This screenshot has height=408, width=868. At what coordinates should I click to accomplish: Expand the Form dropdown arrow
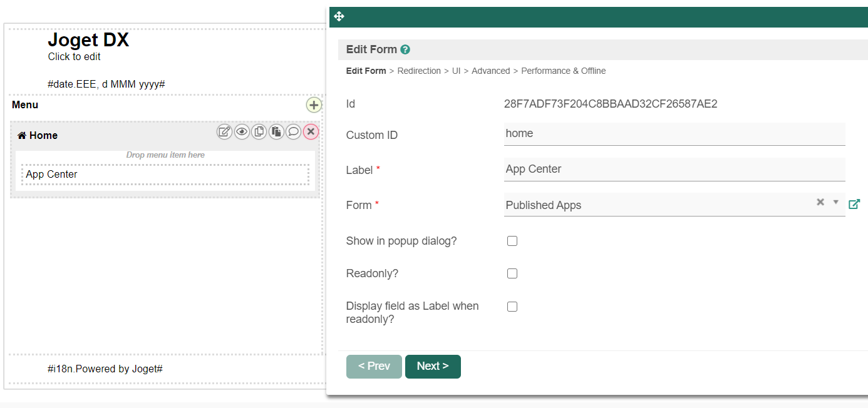click(x=836, y=202)
